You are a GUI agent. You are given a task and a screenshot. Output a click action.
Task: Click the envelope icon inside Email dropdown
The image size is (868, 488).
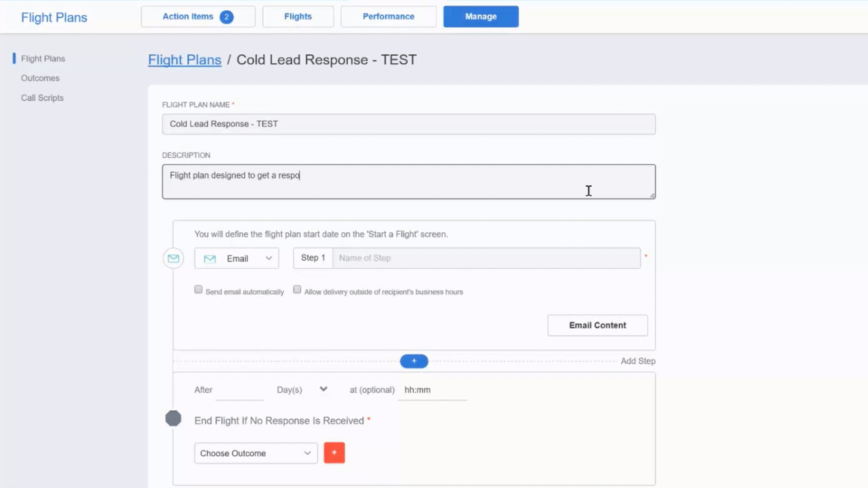coord(210,258)
